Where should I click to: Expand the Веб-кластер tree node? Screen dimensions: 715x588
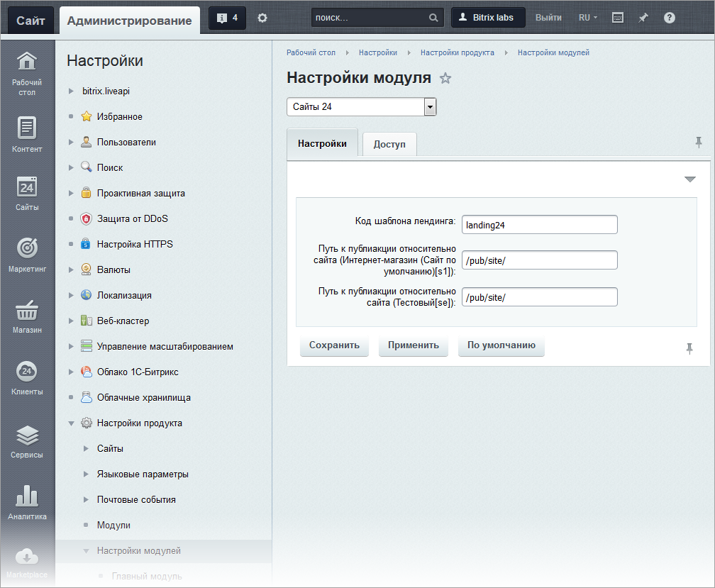tap(71, 321)
